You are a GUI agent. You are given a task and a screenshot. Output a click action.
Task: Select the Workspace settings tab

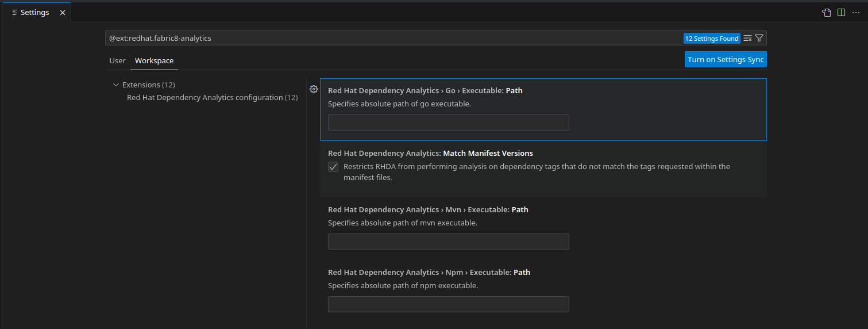pyautogui.click(x=154, y=60)
